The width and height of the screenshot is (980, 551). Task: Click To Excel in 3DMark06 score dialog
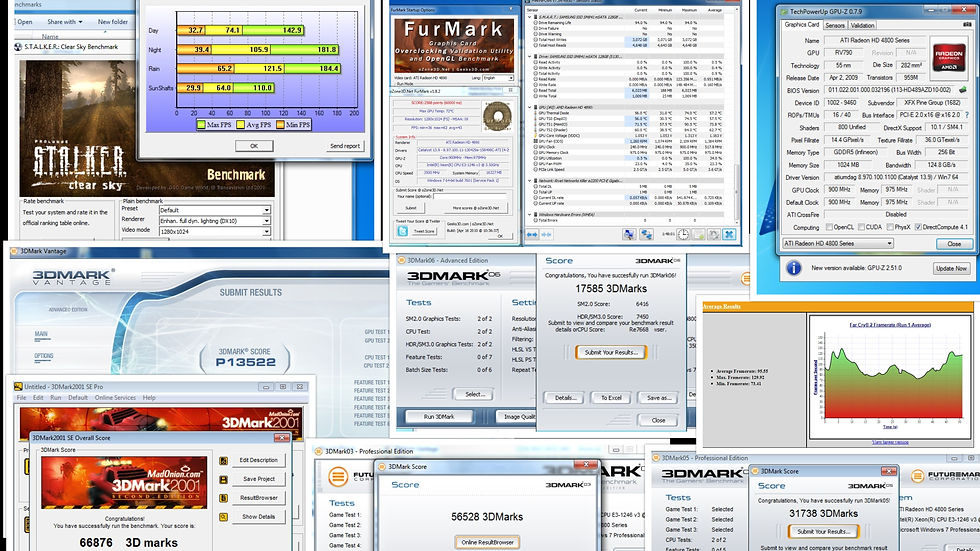click(x=611, y=398)
